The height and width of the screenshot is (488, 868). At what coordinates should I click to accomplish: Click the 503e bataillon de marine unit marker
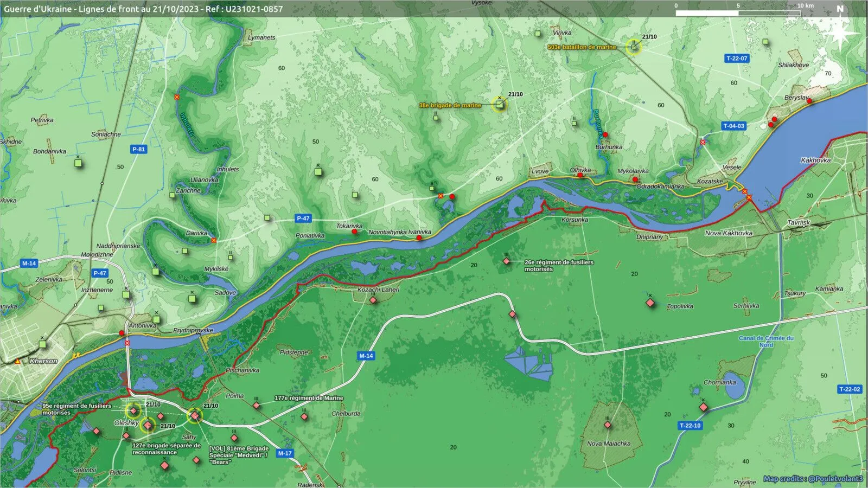click(x=633, y=47)
